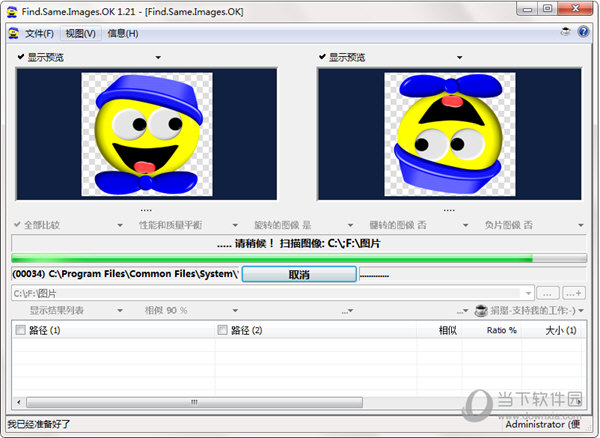Open the 视图(V) menu
Viewport: 600px width, 438px height.
(80, 34)
